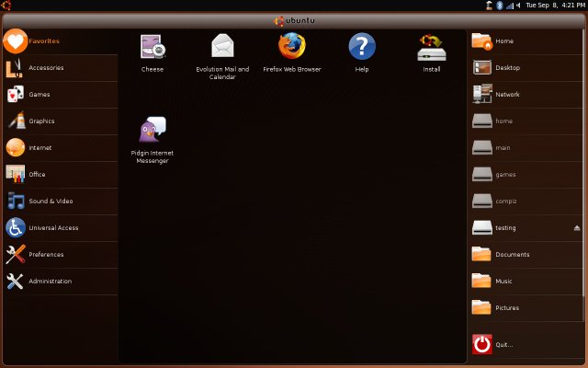This screenshot has width=588, height=368.
Task: Switch to the Games category
Action: point(61,95)
